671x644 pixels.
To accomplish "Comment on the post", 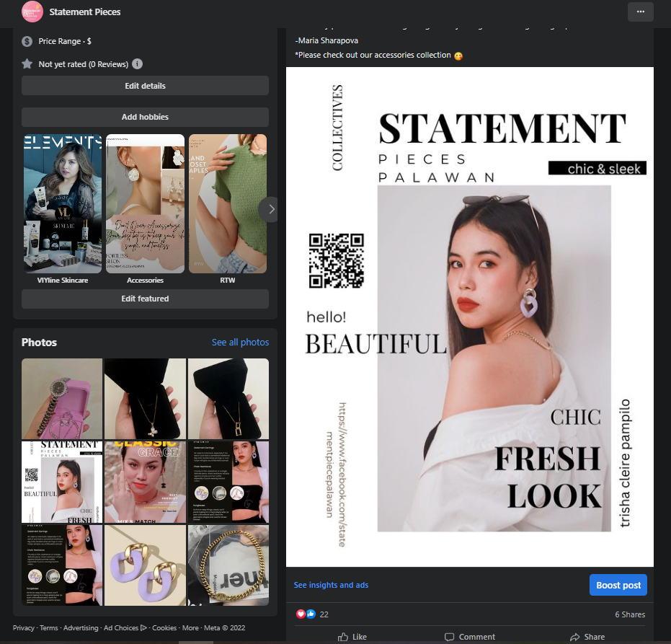I will click(x=470, y=637).
